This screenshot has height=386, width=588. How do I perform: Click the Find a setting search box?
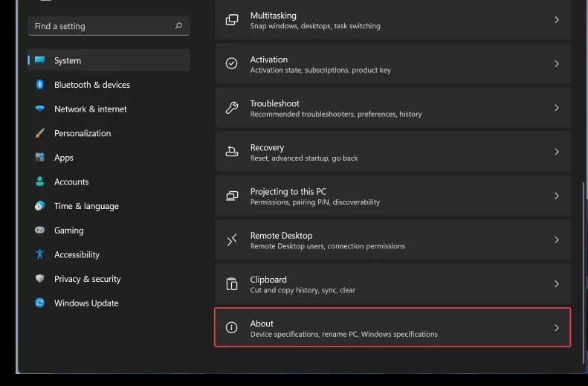click(109, 26)
